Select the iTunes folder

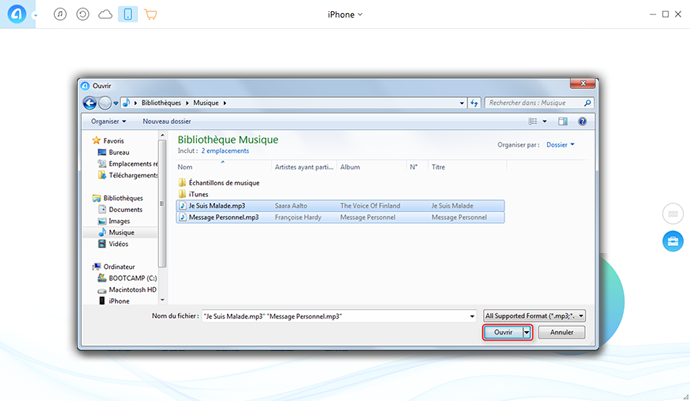click(x=194, y=194)
